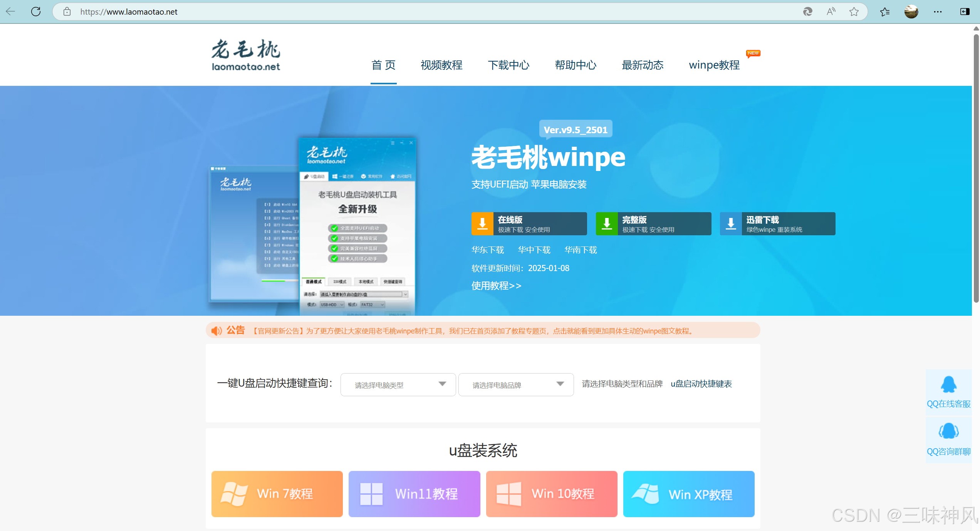Click the browser refresh icon
The image size is (980, 531).
(36, 12)
